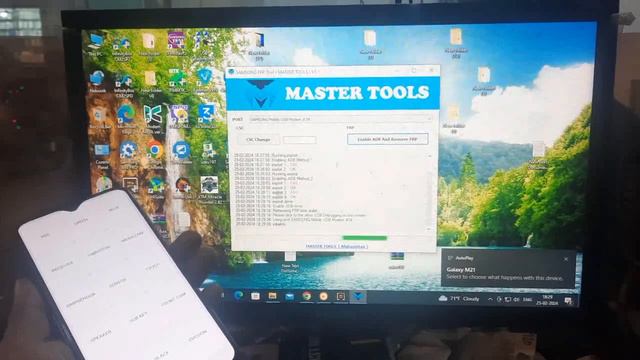Click green progress bar in Master Tools

click(x=365, y=238)
